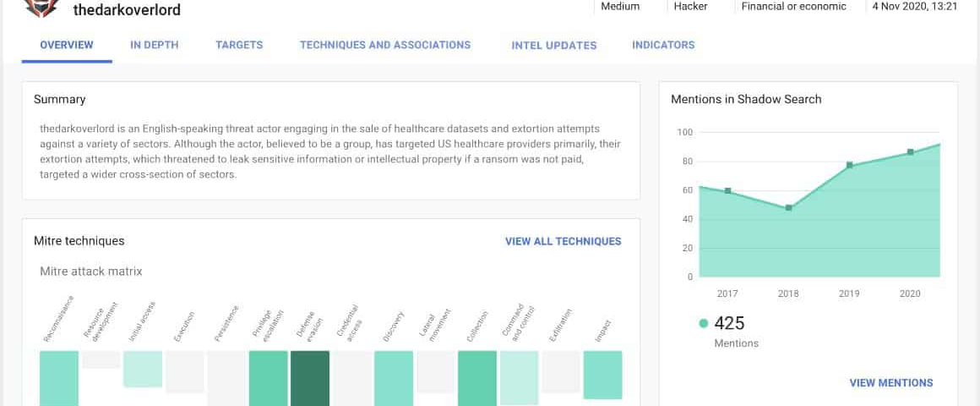Select the Intel Updates tab

pos(554,45)
